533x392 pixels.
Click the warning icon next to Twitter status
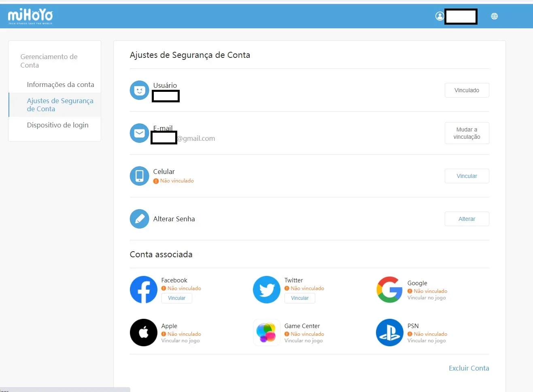(x=287, y=288)
